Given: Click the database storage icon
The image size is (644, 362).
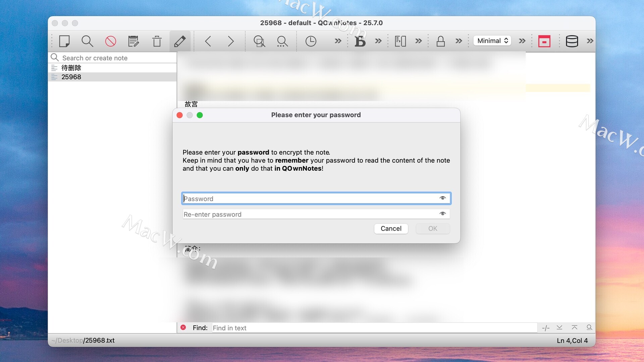Looking at the screenshot, I should click(x=572, y=41).
